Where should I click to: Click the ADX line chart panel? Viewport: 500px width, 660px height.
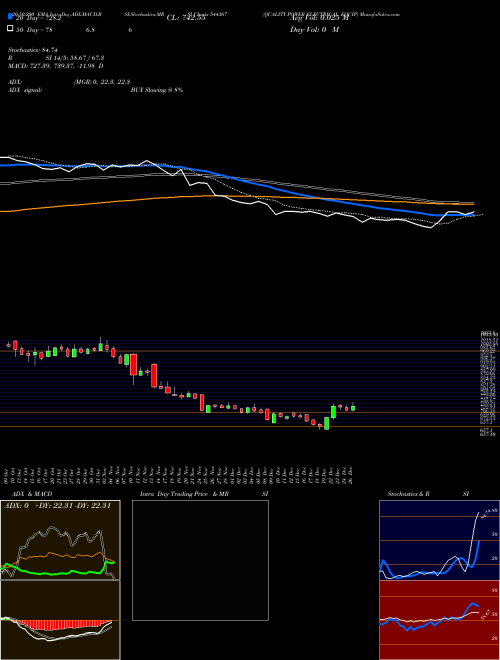(60, 540)
